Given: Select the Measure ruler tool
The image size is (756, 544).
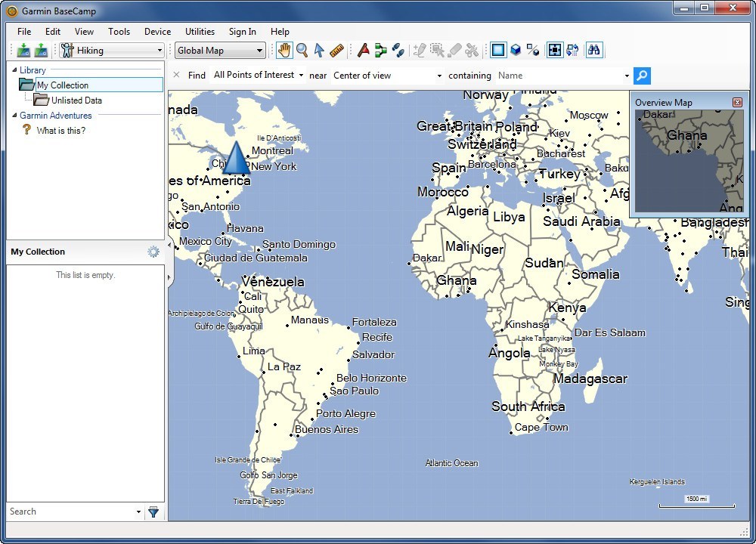Looking at the screenshot, I should point(336,50).
